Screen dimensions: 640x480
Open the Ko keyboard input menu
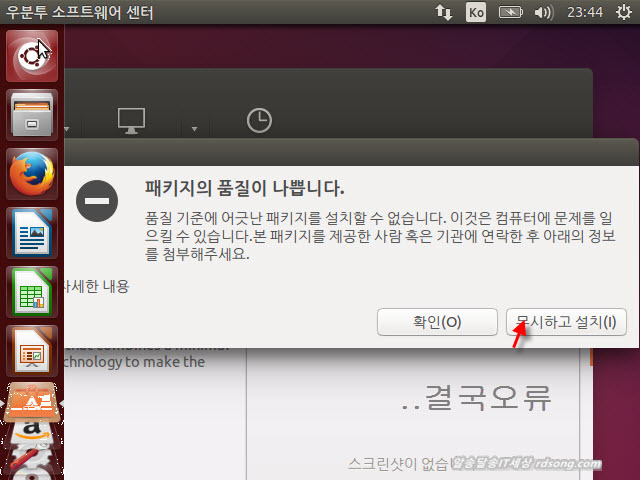(x=477, y=12)
